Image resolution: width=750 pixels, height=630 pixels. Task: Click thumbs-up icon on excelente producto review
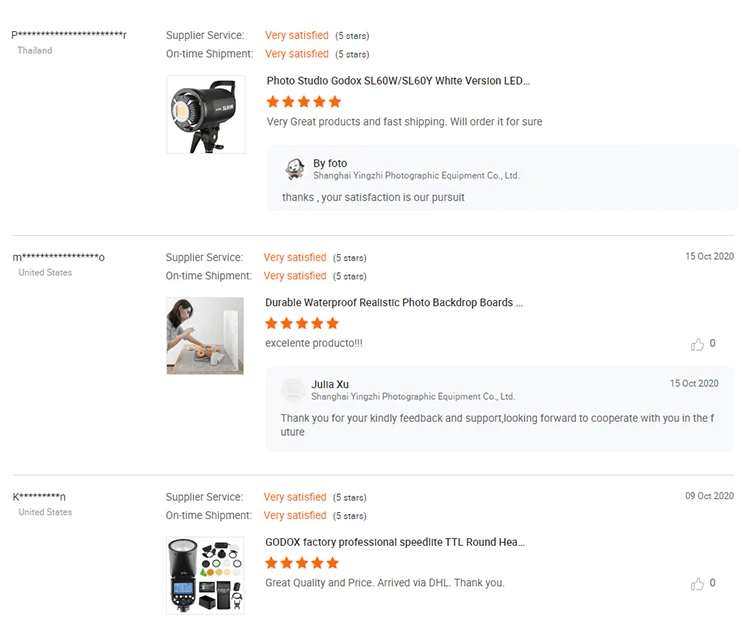click(697, 345)
